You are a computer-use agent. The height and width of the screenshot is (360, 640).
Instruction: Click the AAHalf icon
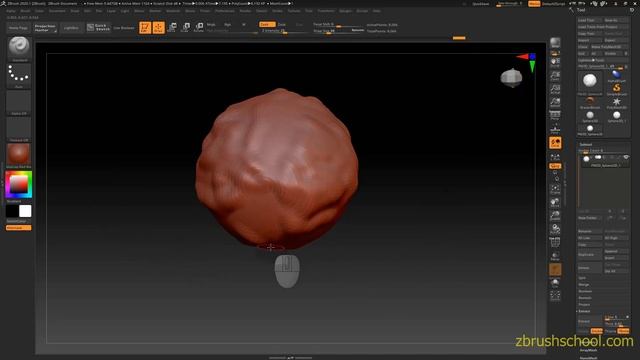click(555, 102)
